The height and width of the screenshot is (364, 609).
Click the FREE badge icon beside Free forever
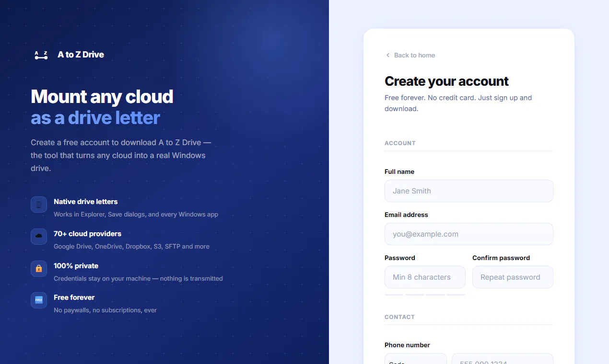point(39,300)
